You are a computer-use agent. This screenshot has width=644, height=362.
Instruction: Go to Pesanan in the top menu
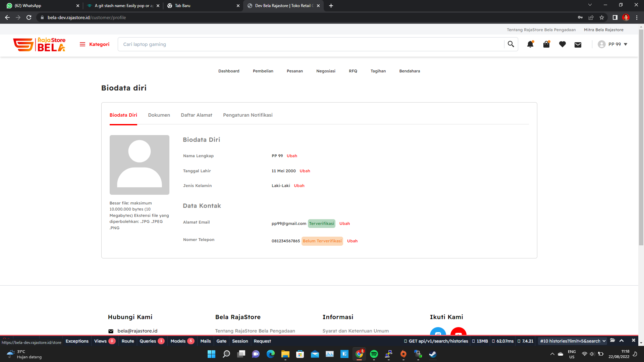[x=294, y=71]
